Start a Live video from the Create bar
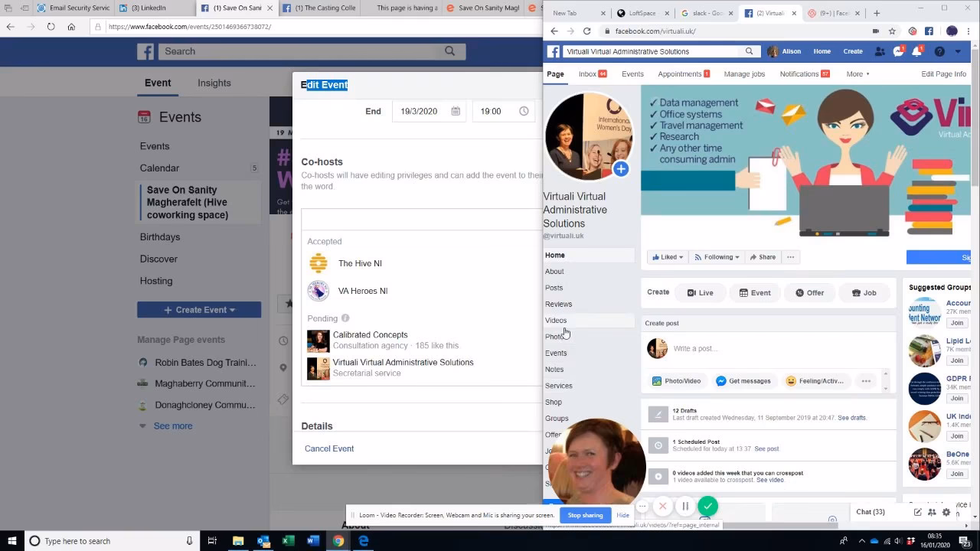The width and height of the screenshot is (980, 551). point(700,292)
